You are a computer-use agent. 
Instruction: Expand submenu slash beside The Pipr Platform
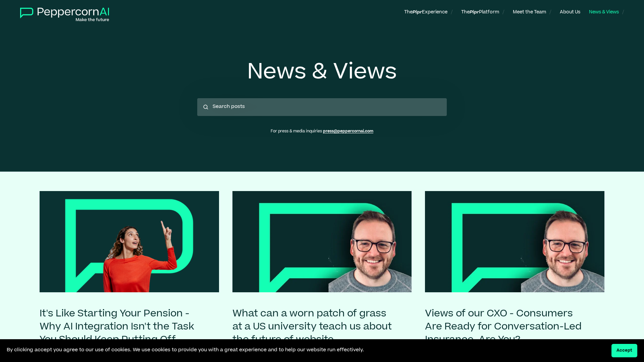point(503,12)
